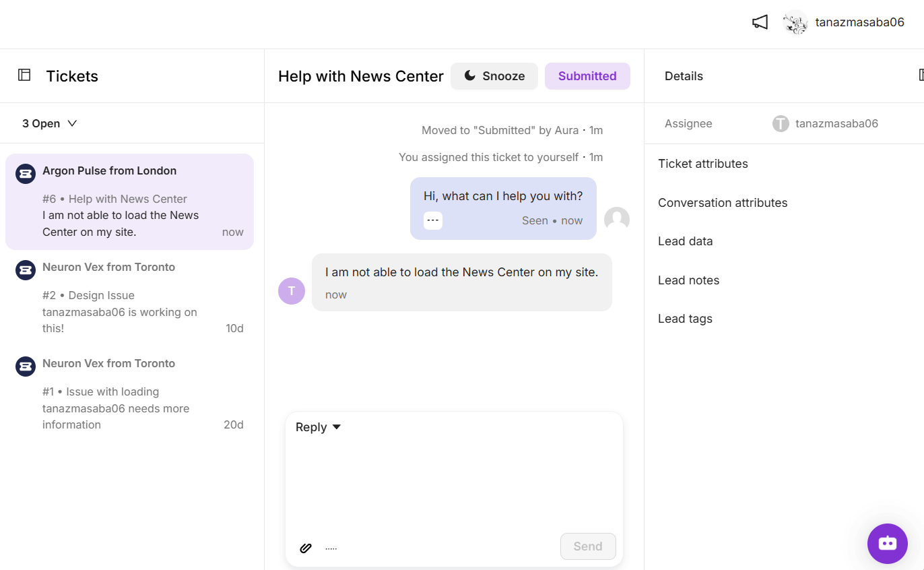Click the purple T customer avatar

(292, 291)
